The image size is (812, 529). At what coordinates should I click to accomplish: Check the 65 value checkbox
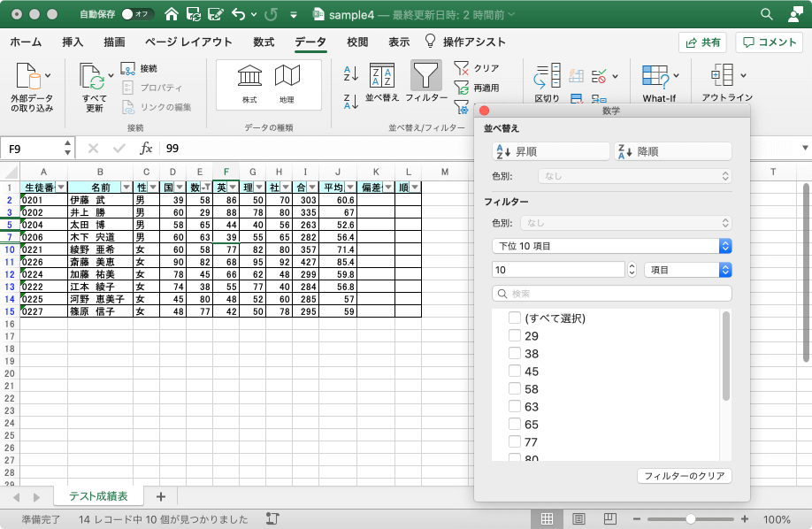coord(514,424)
